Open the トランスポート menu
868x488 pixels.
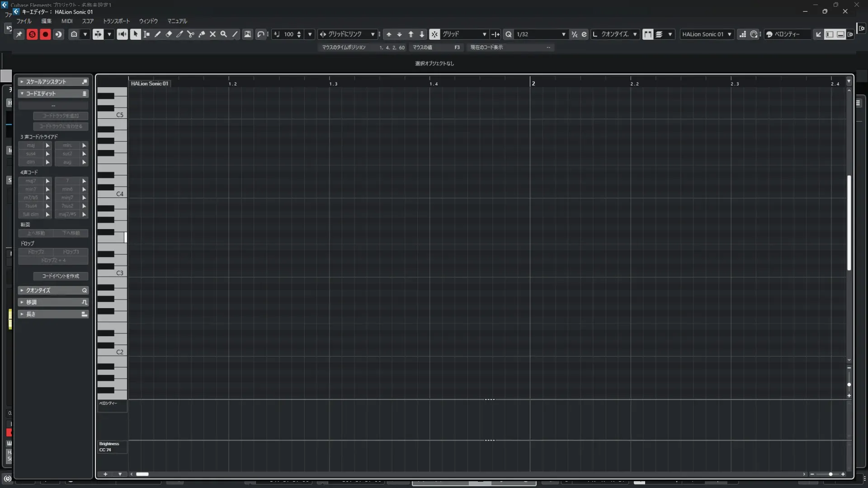click(x=116, y=21)
